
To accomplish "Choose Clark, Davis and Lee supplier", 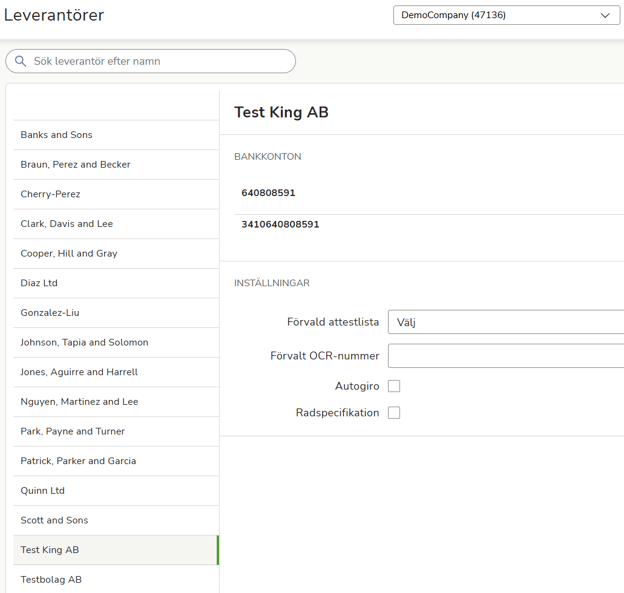I will (66, 224).
